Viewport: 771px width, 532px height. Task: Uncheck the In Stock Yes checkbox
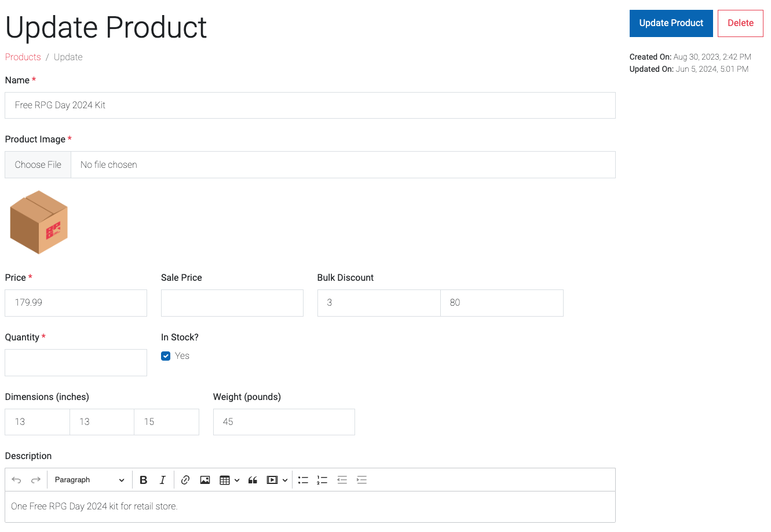point(166,356)
